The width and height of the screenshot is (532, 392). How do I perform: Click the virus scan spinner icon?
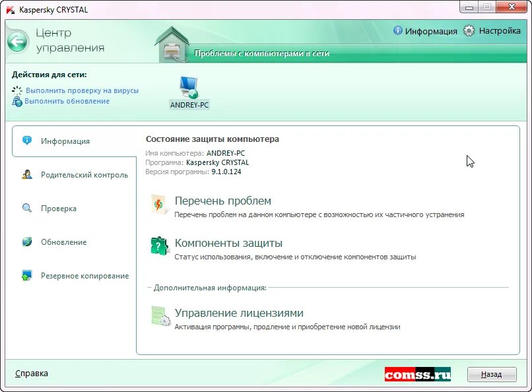[17, 90]
